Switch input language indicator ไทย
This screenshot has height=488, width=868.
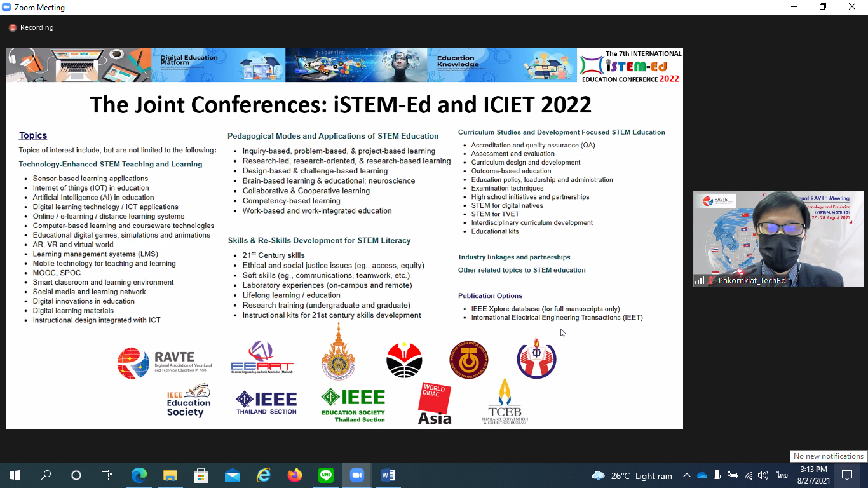tap(782, 475)
